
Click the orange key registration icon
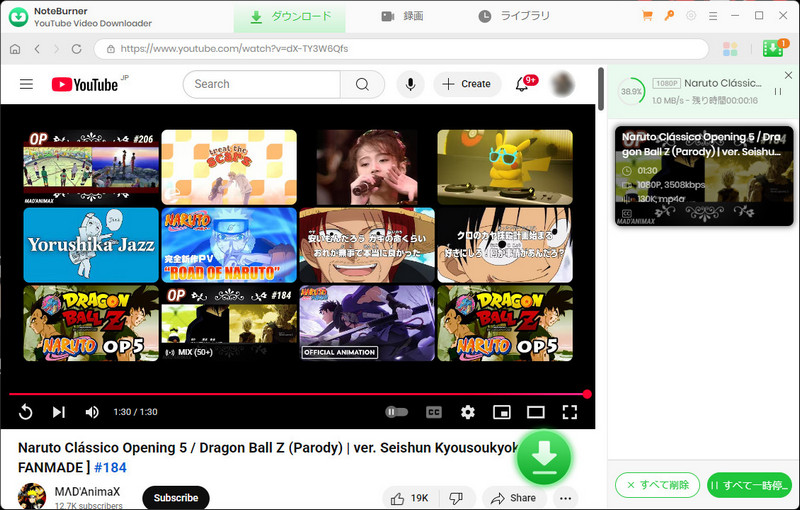pos(669,16)
